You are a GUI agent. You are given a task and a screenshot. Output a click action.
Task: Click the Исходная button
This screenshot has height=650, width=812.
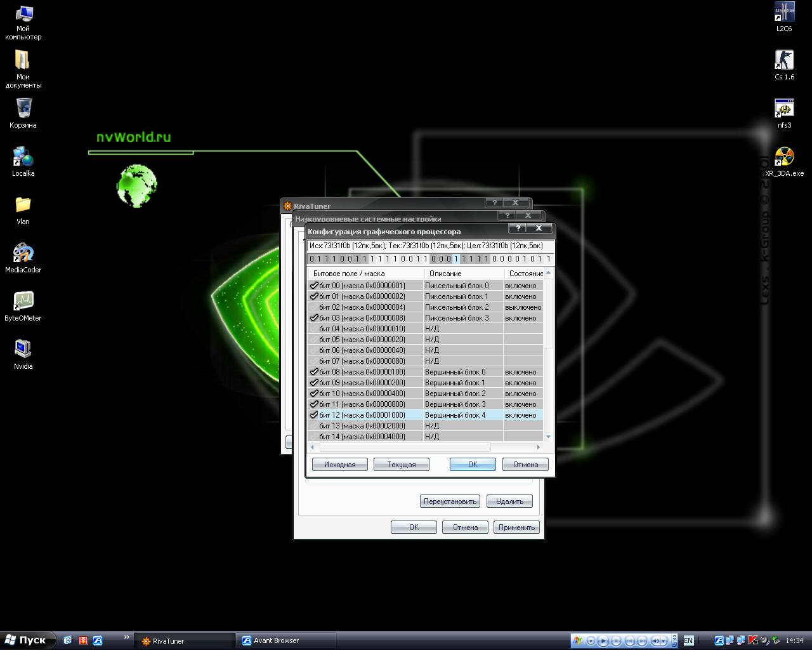(339, 465)
